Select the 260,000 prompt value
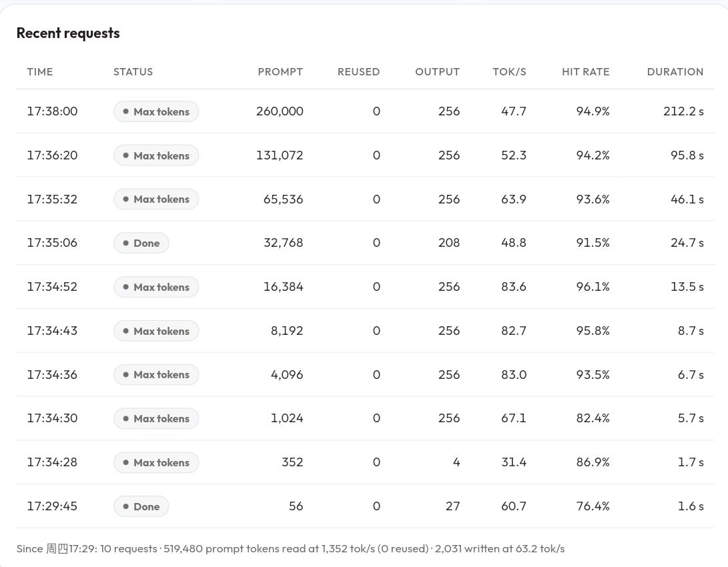This screenshot has height=567, width=728. point(280,111)
